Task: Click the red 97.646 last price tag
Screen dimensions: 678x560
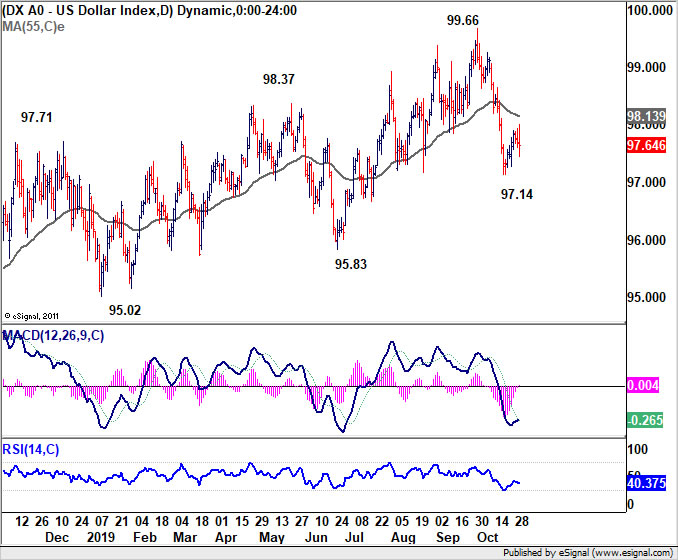Action: pos(646,145)
